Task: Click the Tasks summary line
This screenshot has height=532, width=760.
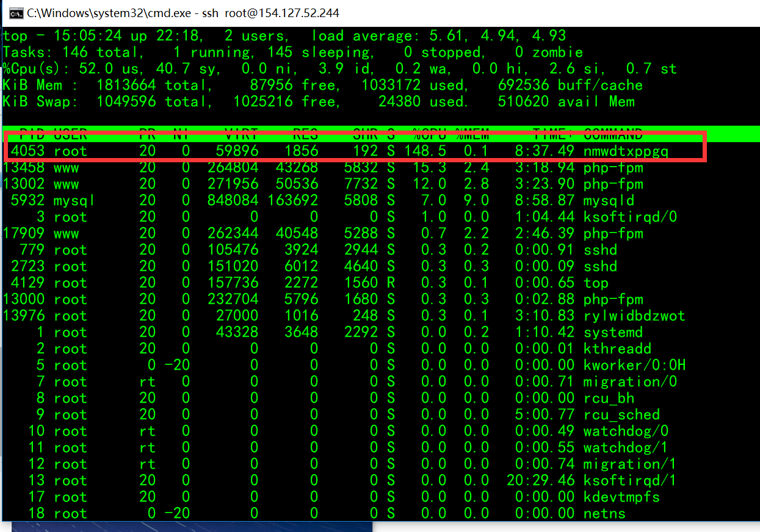Action: coord(293,52)
